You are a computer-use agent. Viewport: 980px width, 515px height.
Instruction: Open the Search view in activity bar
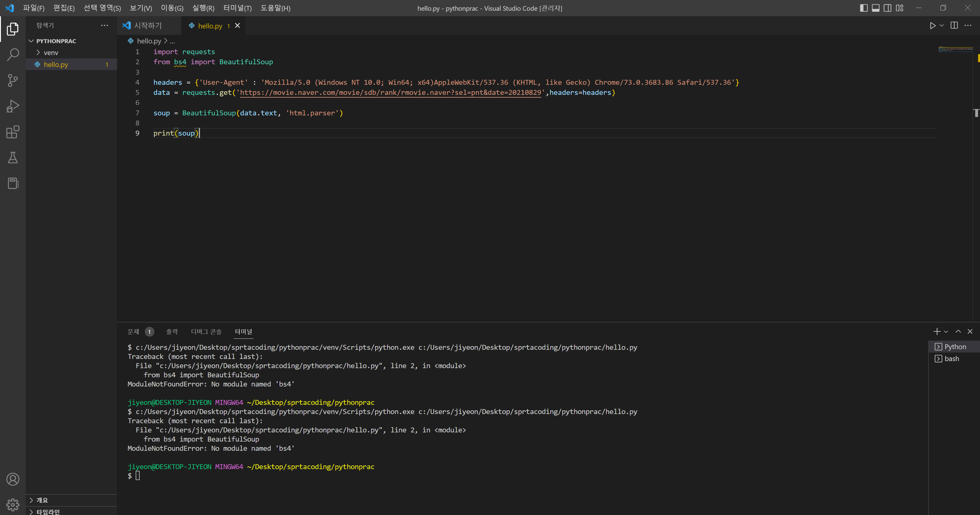point(13,54)
